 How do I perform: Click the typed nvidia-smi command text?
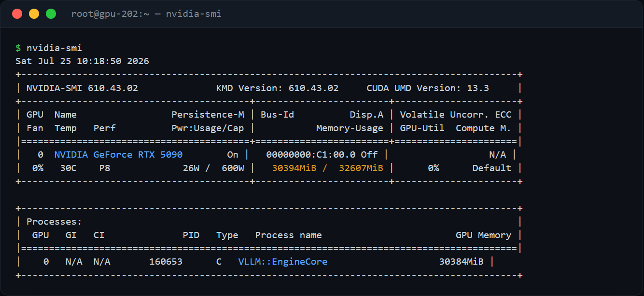(54, 48)
